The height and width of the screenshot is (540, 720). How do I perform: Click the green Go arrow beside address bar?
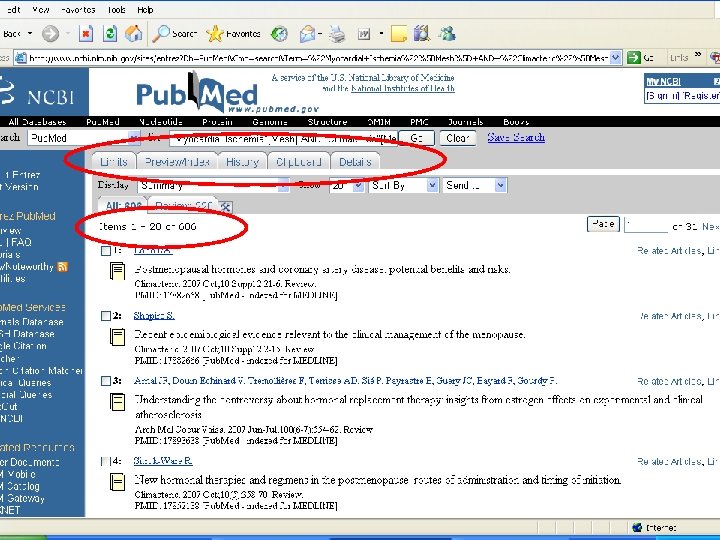coord(634,57)
